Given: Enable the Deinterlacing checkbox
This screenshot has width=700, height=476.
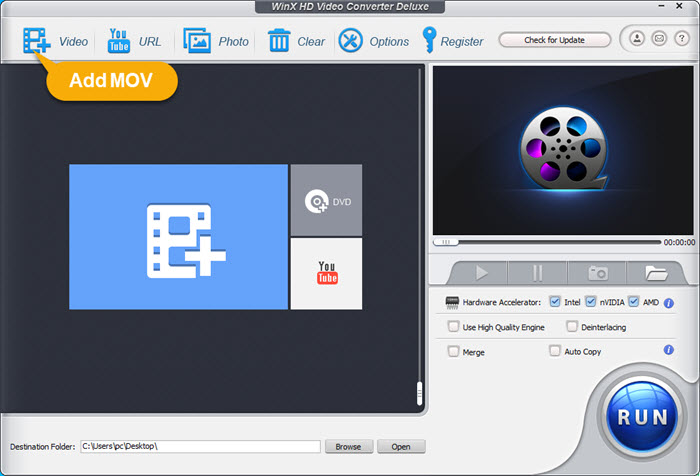Looking at the screenshot, I should (x=572, y=326).
